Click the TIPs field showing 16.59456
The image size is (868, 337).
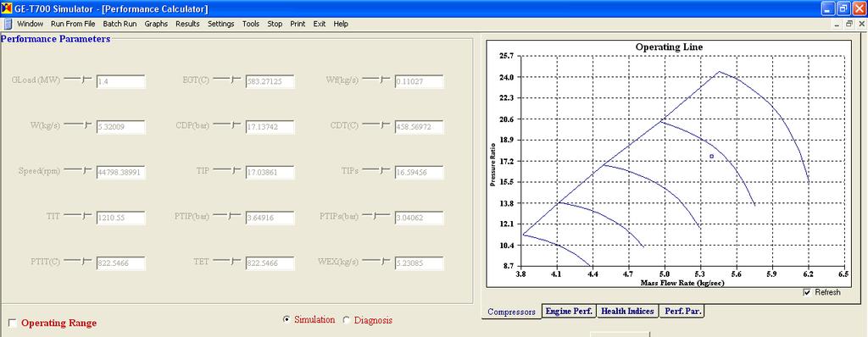(x=419, y=173)
